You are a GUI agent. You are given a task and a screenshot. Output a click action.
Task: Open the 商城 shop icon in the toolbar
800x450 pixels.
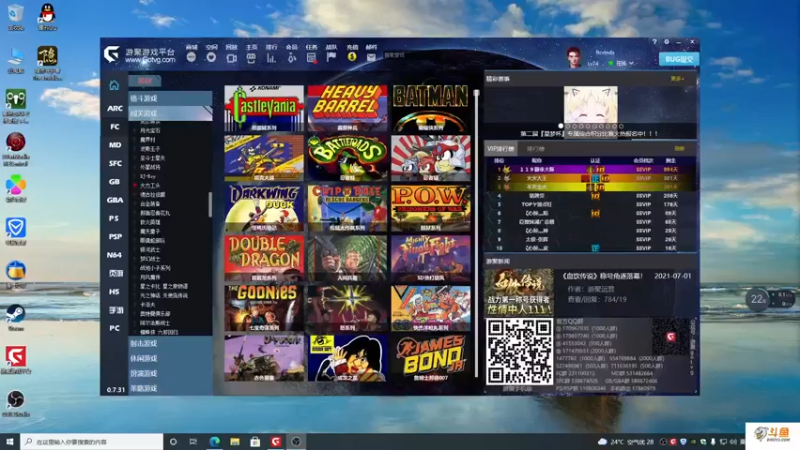pos(191,57)
